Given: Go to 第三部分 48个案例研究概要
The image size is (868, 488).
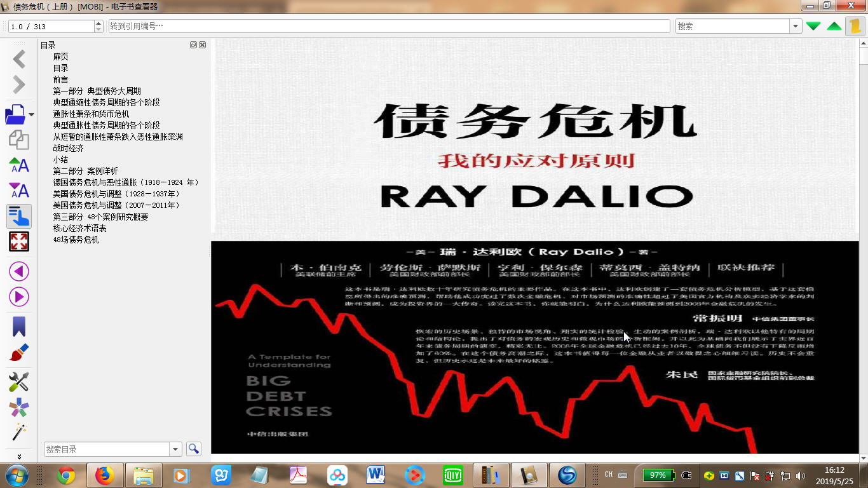Looking at the screenshot, I should 101,217.
